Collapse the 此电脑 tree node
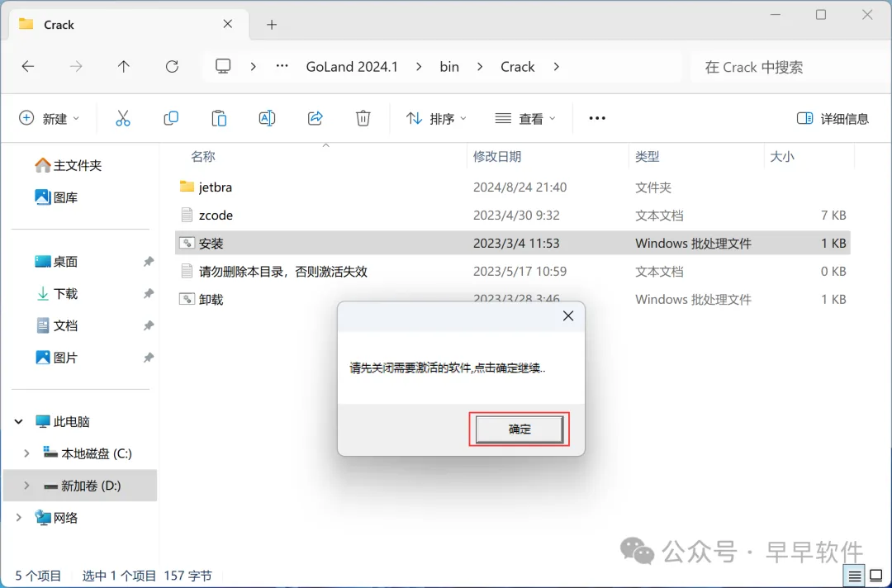This screenshot has width=892, height=588. tap(19, 421)
